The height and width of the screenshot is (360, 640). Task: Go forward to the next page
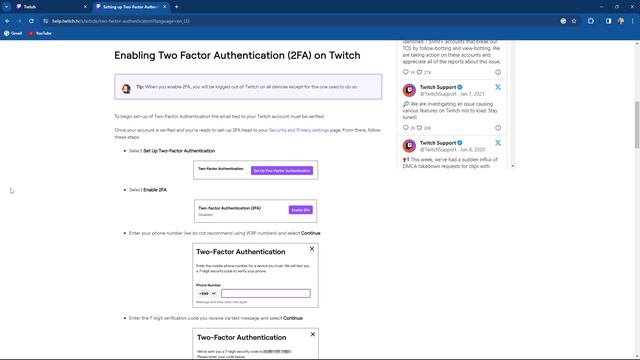[x=19, y=21]
